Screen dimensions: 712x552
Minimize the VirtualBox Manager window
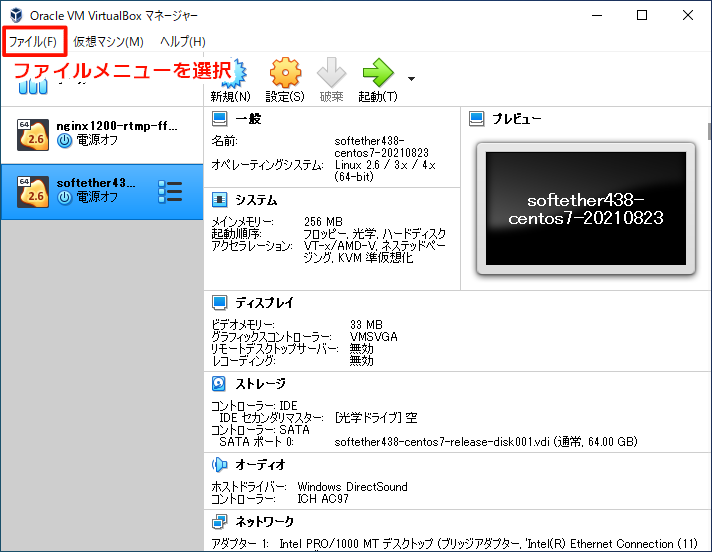pos(597,15)
